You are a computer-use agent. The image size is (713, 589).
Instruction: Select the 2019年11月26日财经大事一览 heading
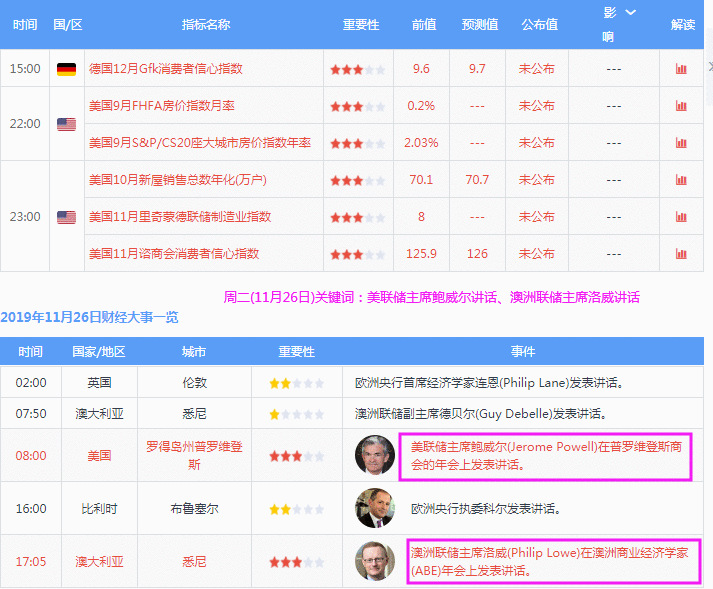(x=90, y=317)
